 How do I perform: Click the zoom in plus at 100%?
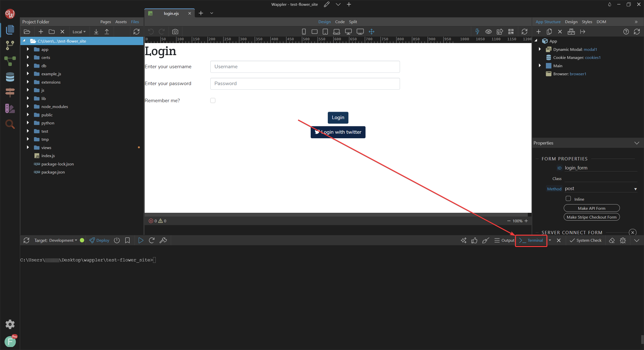click(526, 221)
